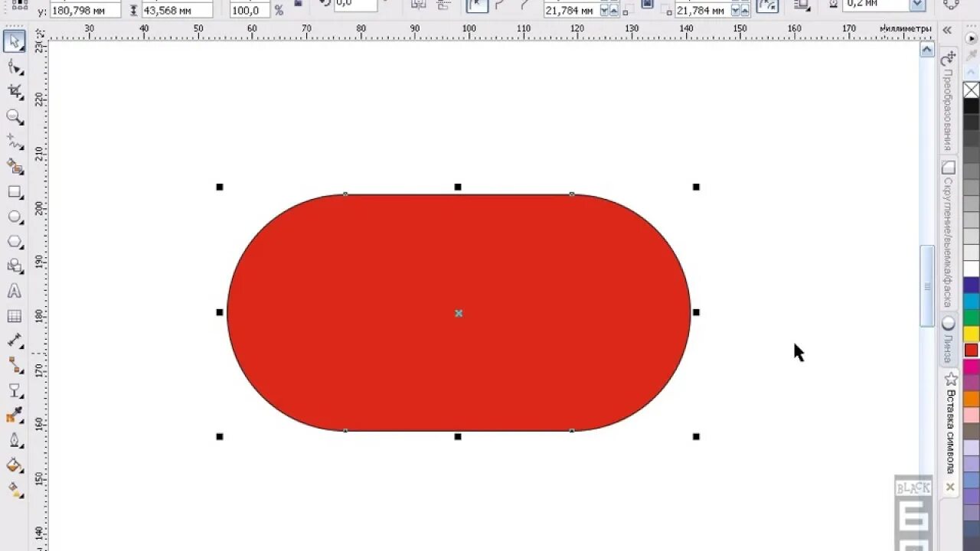Increase second corner radius with up arrow
This screenshot has height=551, width=980.
pos(746,11)
